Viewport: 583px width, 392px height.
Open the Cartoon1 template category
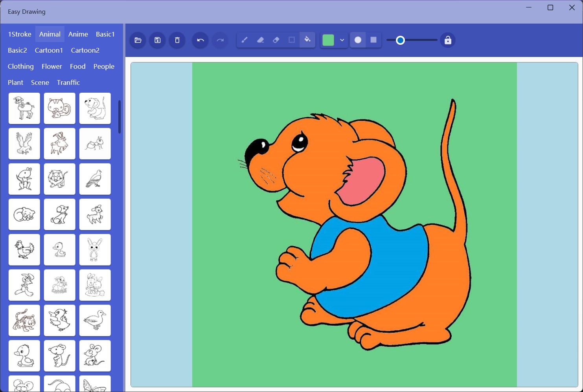coord(49,50)
